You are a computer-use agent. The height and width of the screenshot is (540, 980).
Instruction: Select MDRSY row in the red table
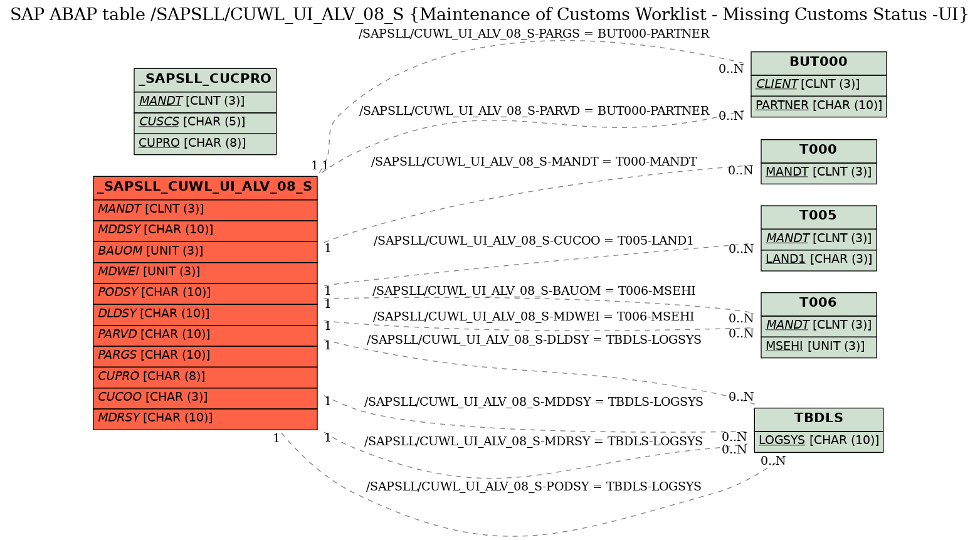(205, 418)
